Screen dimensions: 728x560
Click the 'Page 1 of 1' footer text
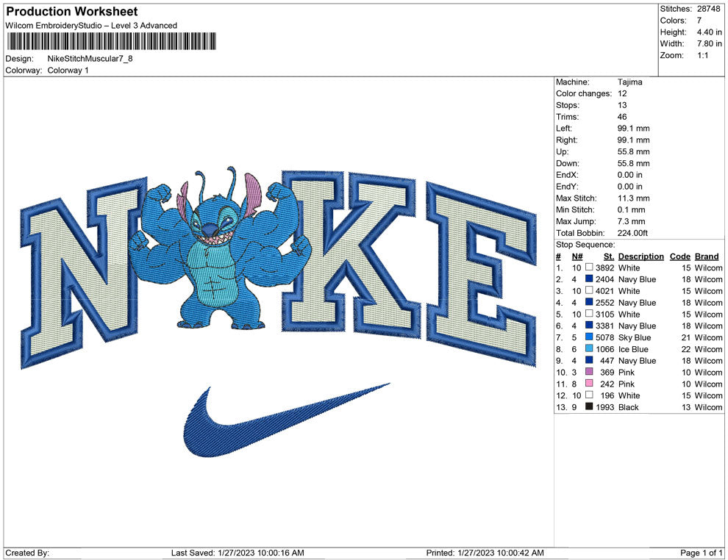click(701, 553)
